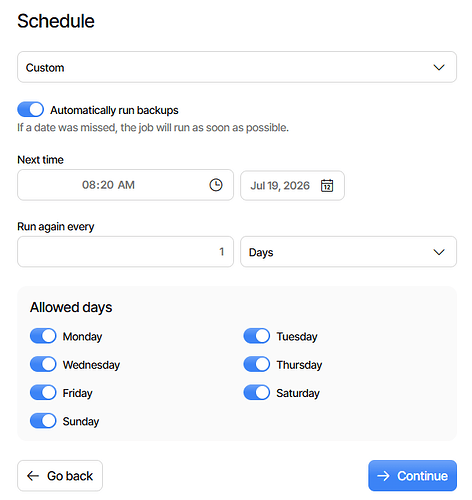Toggle Saturday allowed day

257,392
